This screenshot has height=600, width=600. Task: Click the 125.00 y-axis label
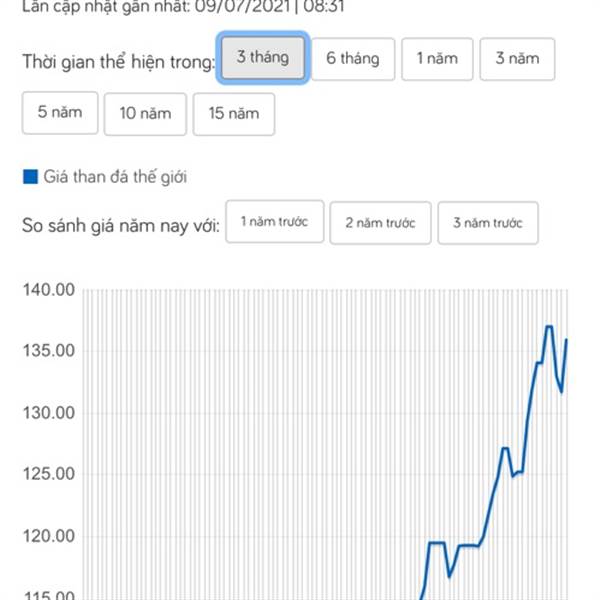(49, 474)
